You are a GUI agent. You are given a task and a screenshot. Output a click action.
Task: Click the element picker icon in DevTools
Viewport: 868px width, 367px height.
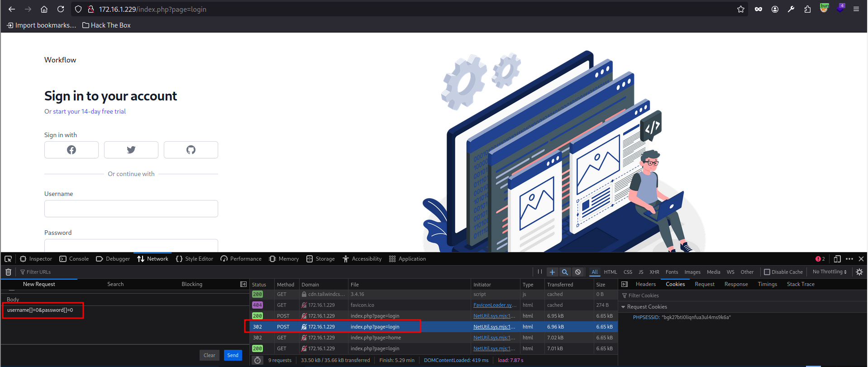8,259
